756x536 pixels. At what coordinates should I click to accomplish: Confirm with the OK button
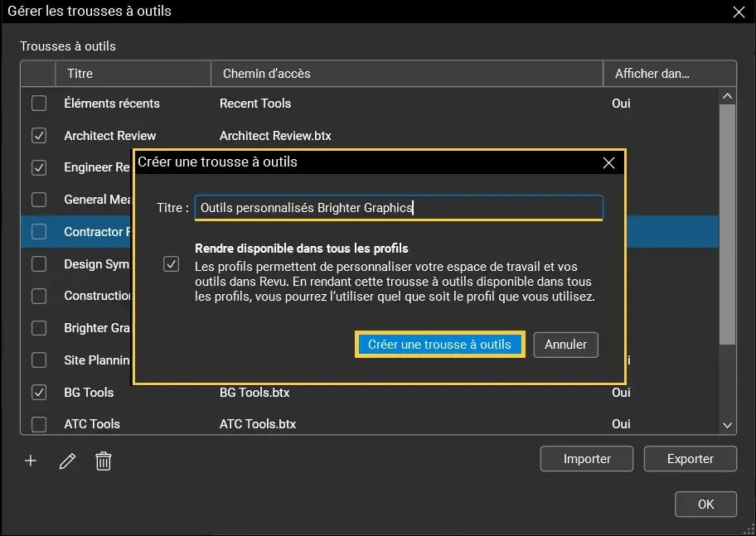(x=705, y=504)
